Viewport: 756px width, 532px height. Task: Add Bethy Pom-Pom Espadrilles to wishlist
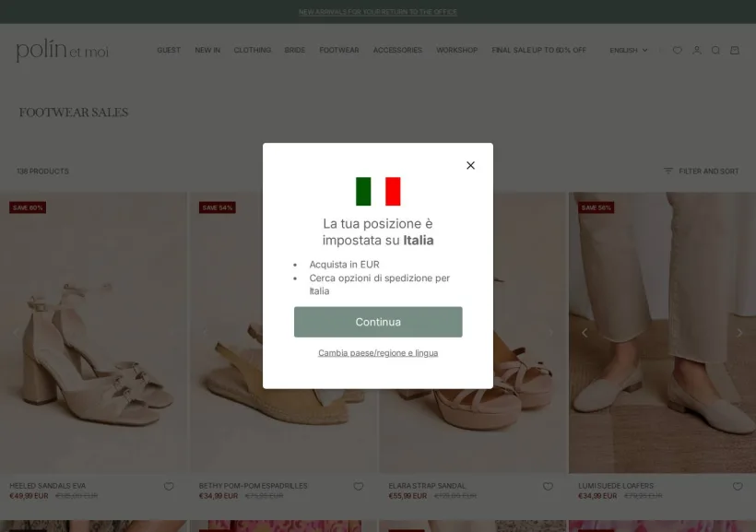click(x=359, y=486)
